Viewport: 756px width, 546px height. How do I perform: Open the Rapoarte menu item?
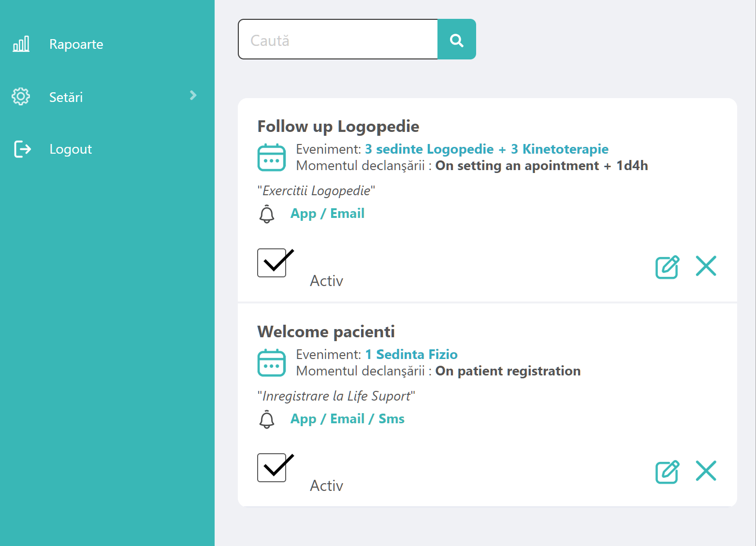pos(76,44)
